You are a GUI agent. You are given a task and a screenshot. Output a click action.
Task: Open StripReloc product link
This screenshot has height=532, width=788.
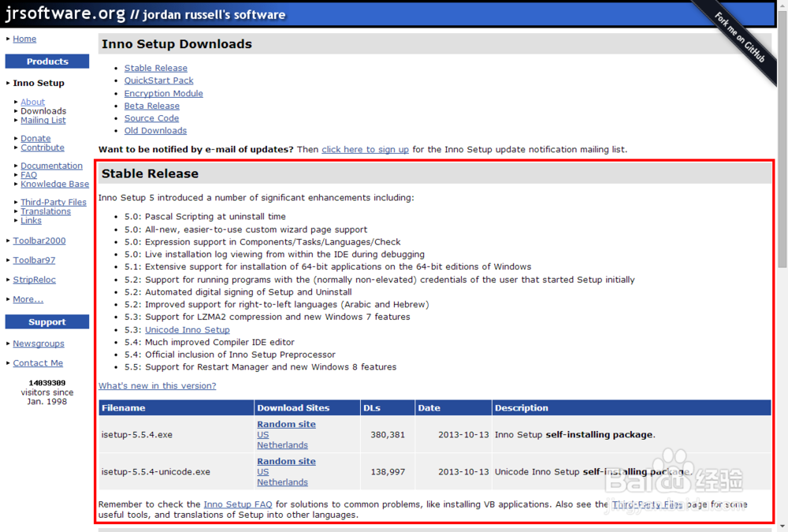click(34, 280)
